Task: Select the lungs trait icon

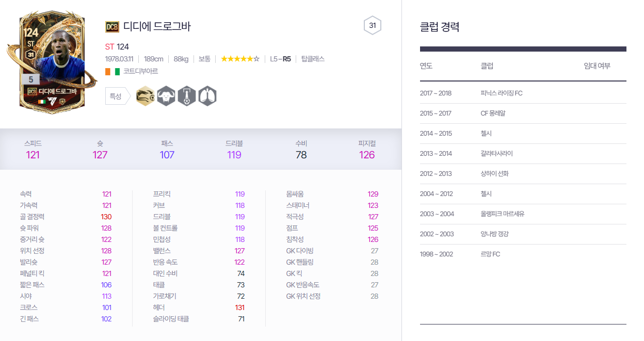Action: [207, 96]
